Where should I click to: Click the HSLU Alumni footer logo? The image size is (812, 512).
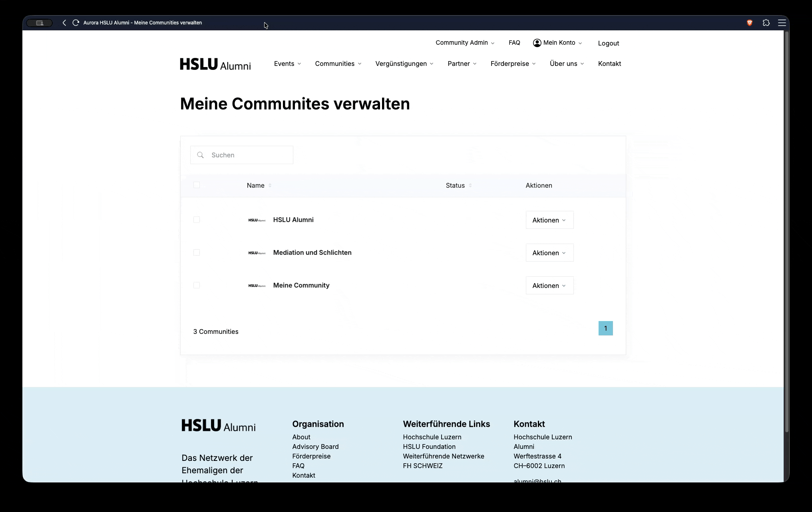coord(219,425)
